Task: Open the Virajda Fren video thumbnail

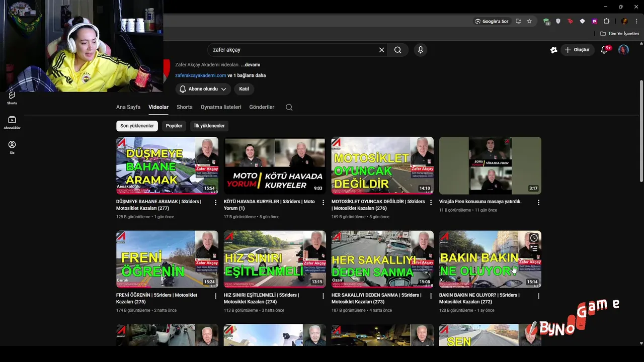Action: click(x=490, y=165)
